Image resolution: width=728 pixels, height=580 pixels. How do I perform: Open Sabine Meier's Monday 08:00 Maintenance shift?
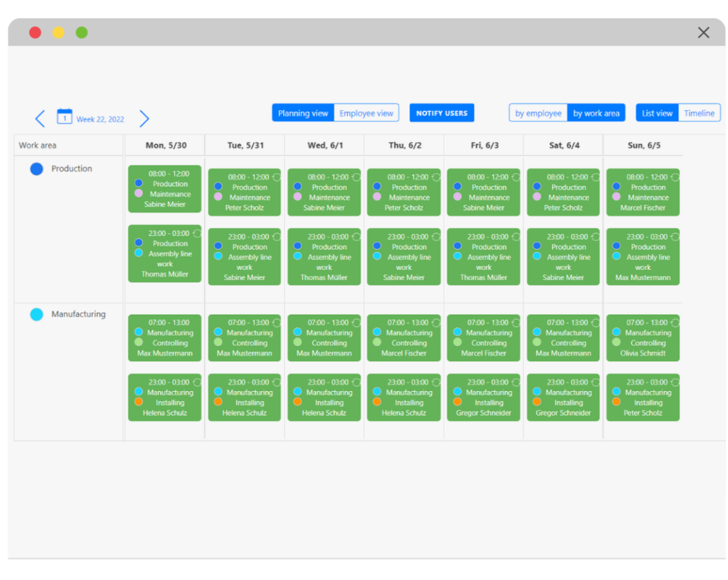coord(165,190)
